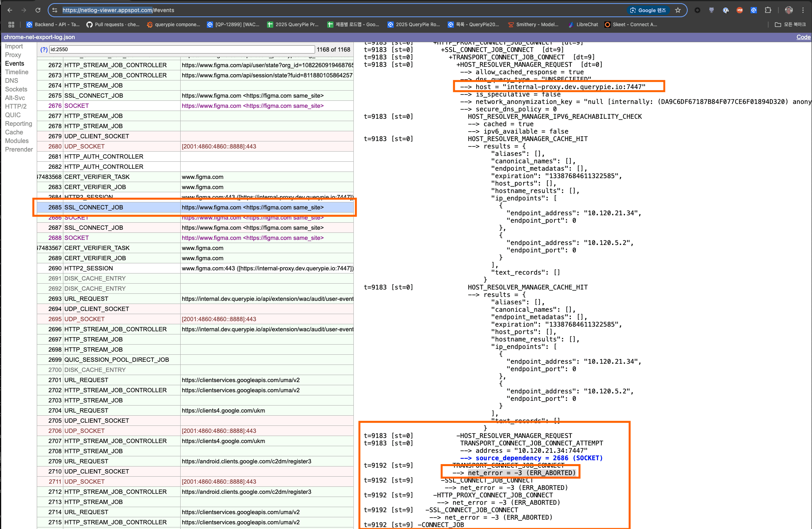This screenshot has height=529, width=812.
Task: Open Pull requests GitHub bookmark
Action: coord(113,24)
